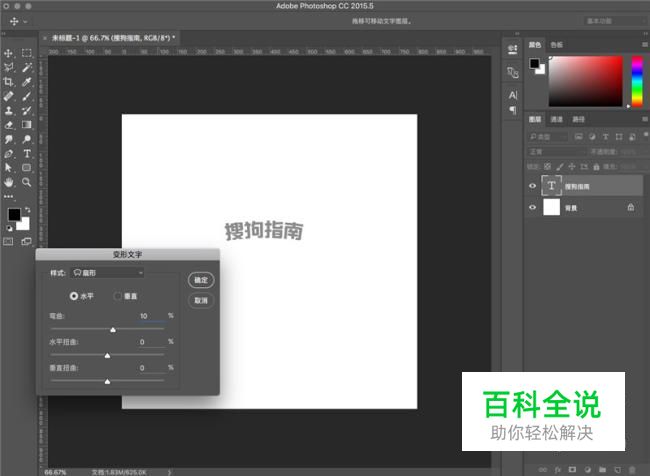Hide the 搜狗指南 text layer eye

pyautogui.click(x=533, y=186)
